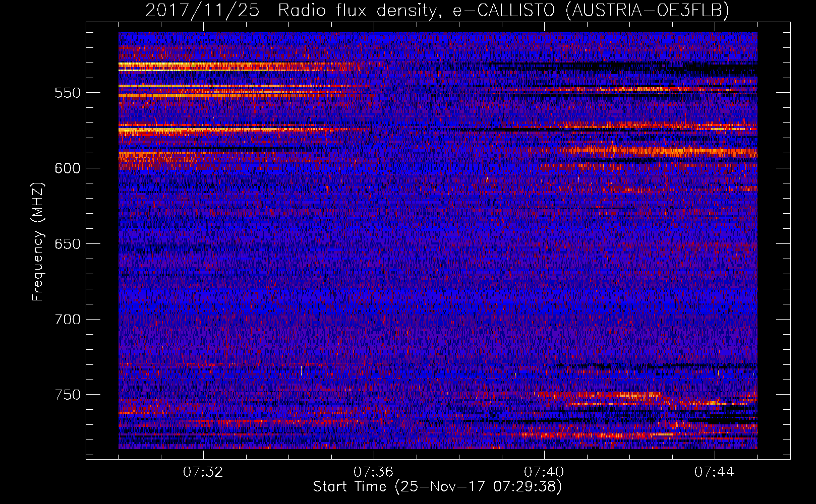Click the 650 frequency tick label

(x=68, y=244)
